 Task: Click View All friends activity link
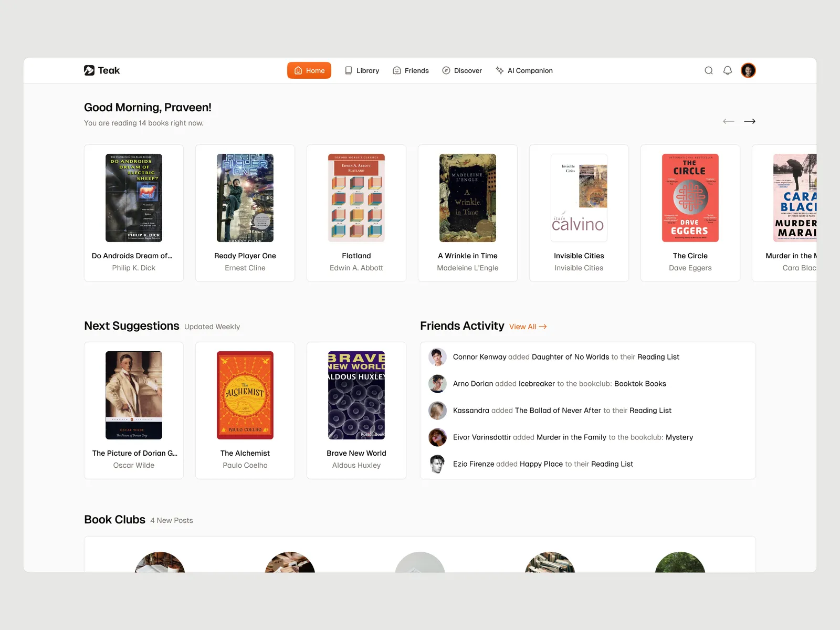pos(528,327)
